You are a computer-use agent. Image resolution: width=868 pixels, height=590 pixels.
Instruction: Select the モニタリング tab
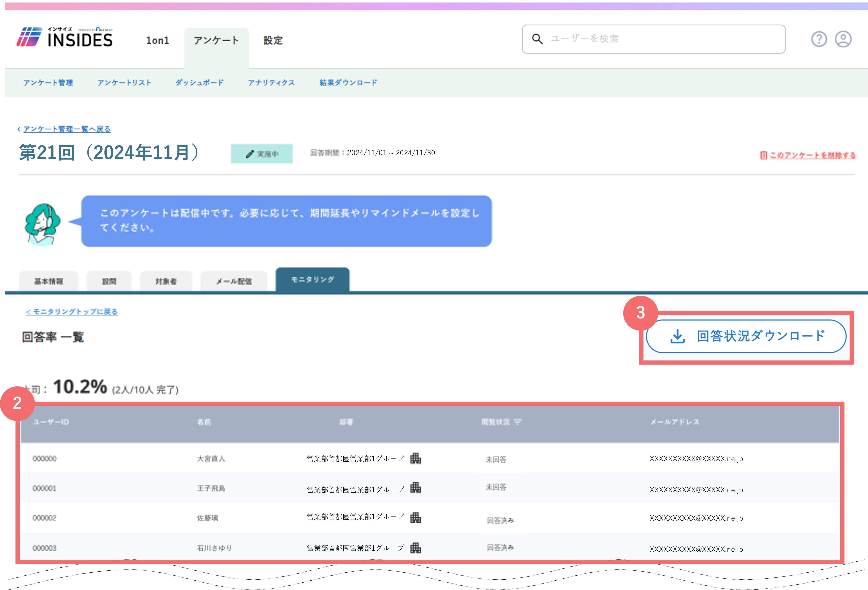tap(313, 279)
